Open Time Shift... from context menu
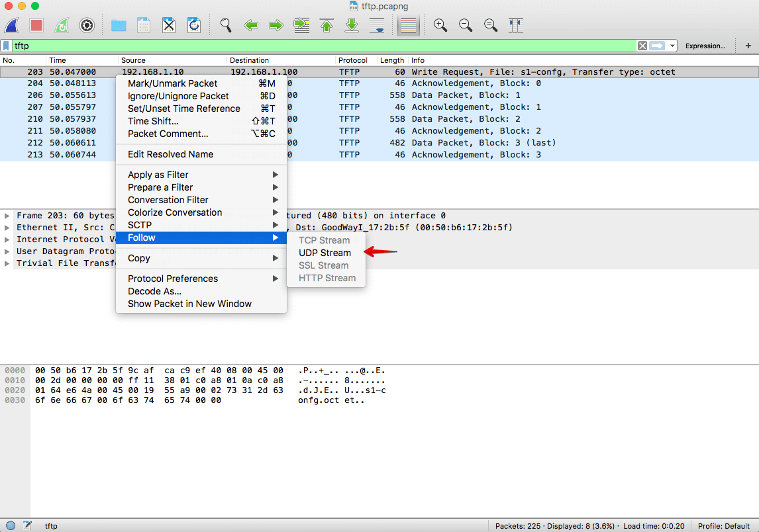 point(201,121)
